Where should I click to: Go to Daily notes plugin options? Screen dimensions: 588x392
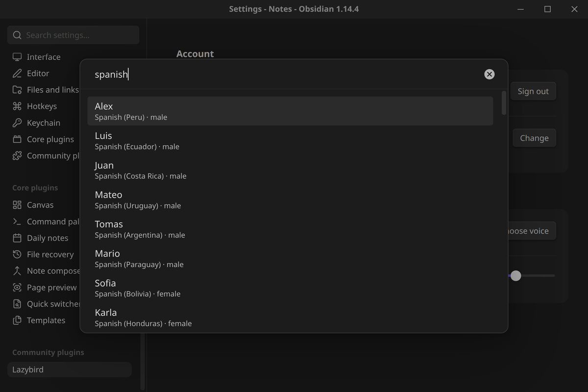[48, 238]
